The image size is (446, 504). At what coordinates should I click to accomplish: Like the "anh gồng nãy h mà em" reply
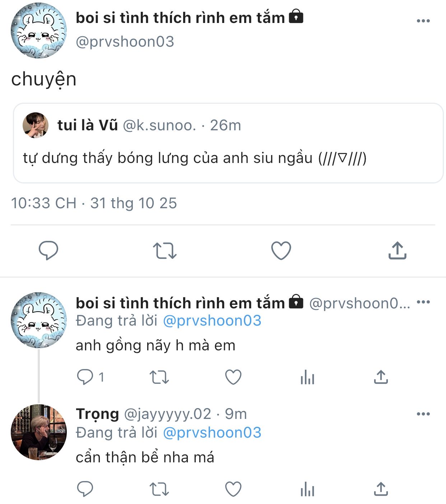(233, 377)
